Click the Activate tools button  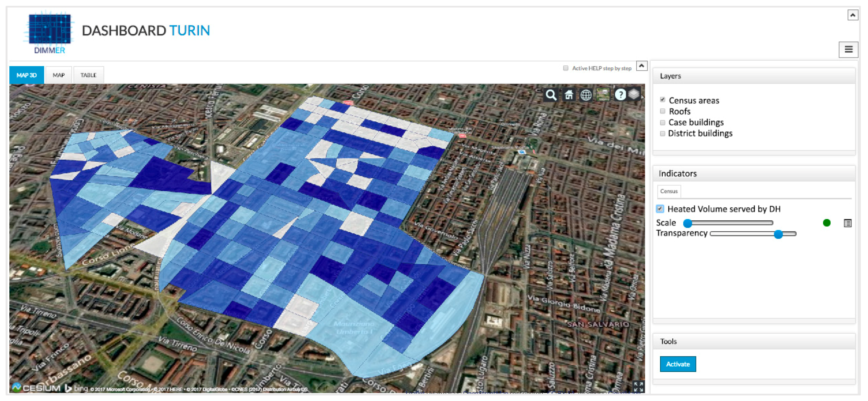point(678,364)
